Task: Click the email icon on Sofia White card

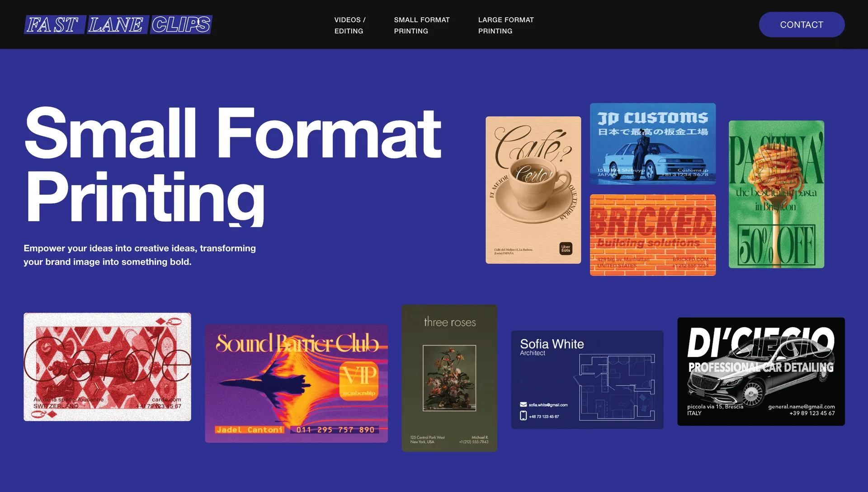Action: click(x=524, y=404)
